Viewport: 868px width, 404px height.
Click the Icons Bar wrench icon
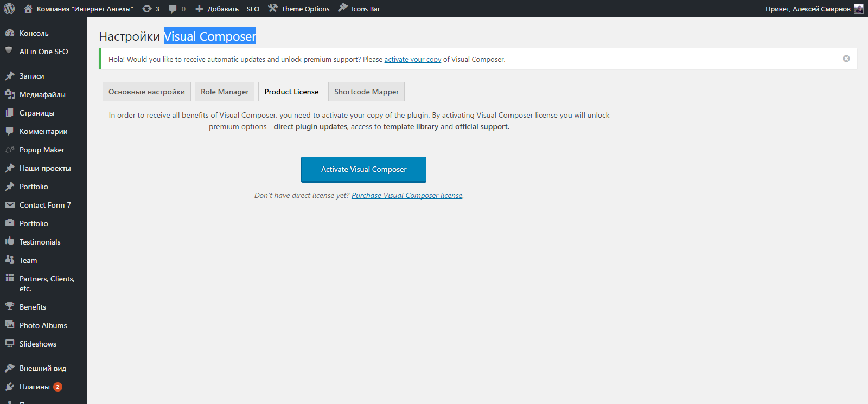(x=343, y=8)
